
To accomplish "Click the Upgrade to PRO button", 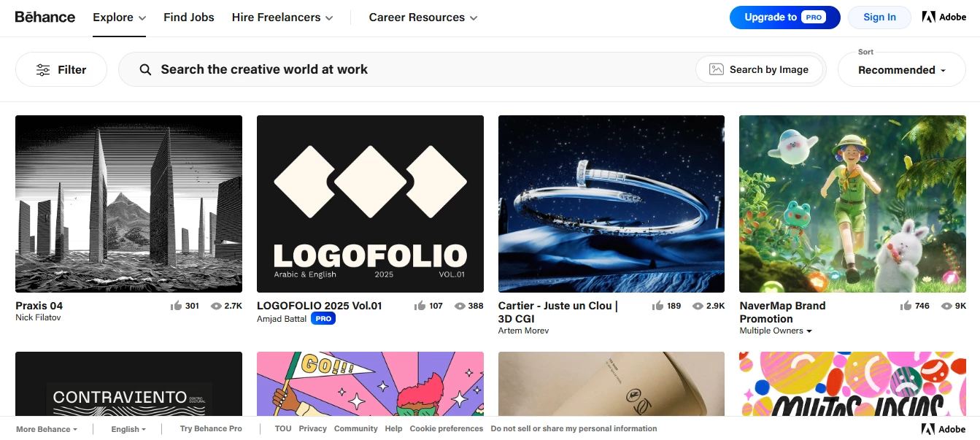I will [x=784, y=18].
